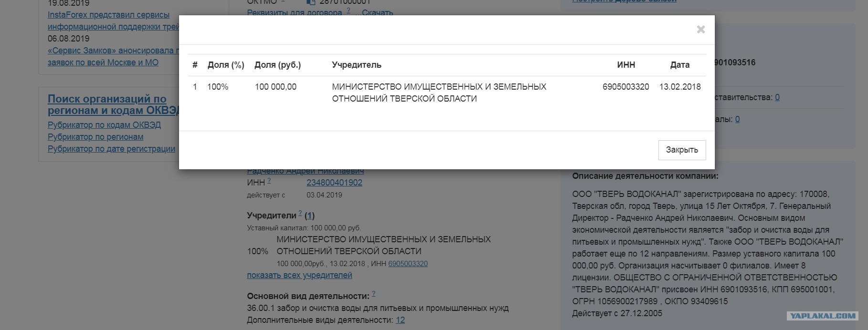Click the ИНН column header in dialog
This screenshot has width=868, height=330.
tap(626, 65)
